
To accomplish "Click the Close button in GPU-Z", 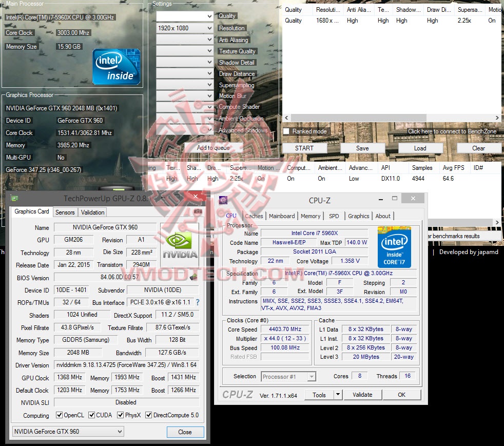I will [185, 432].
